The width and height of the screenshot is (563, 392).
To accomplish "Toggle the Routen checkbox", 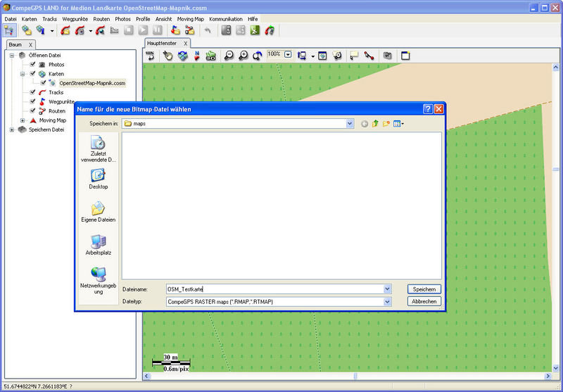I will click(x=32, y=110).
